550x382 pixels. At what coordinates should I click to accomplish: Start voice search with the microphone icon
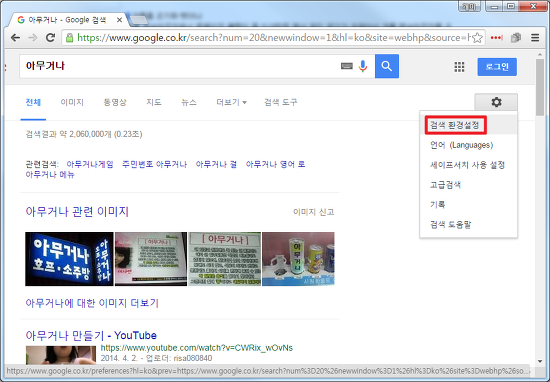[363, 66]
